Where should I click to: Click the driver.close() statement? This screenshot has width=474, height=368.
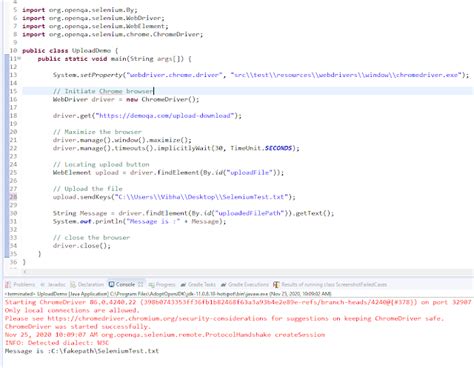click(82, 246)
